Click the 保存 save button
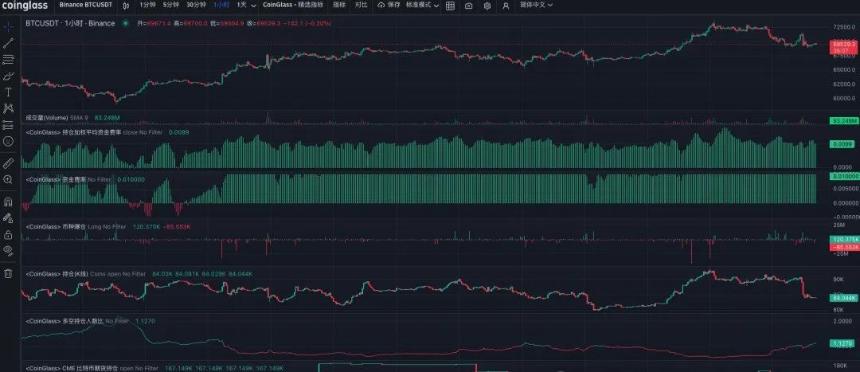 (389, 5)
